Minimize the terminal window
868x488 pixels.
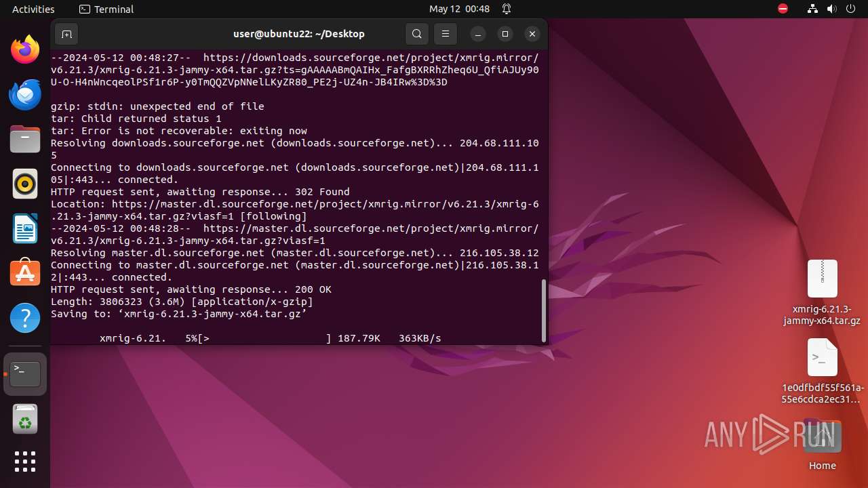pos(478,34)
